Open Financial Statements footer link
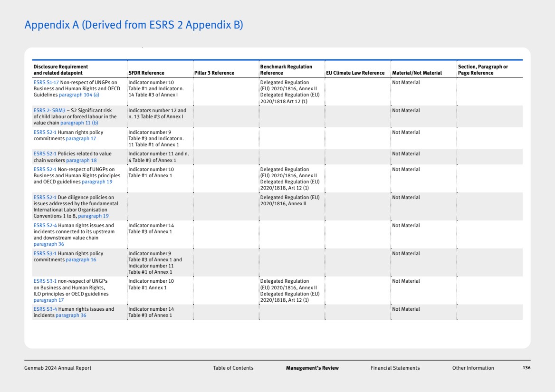The width and height of the screenshot is (555, 392). 395,368
